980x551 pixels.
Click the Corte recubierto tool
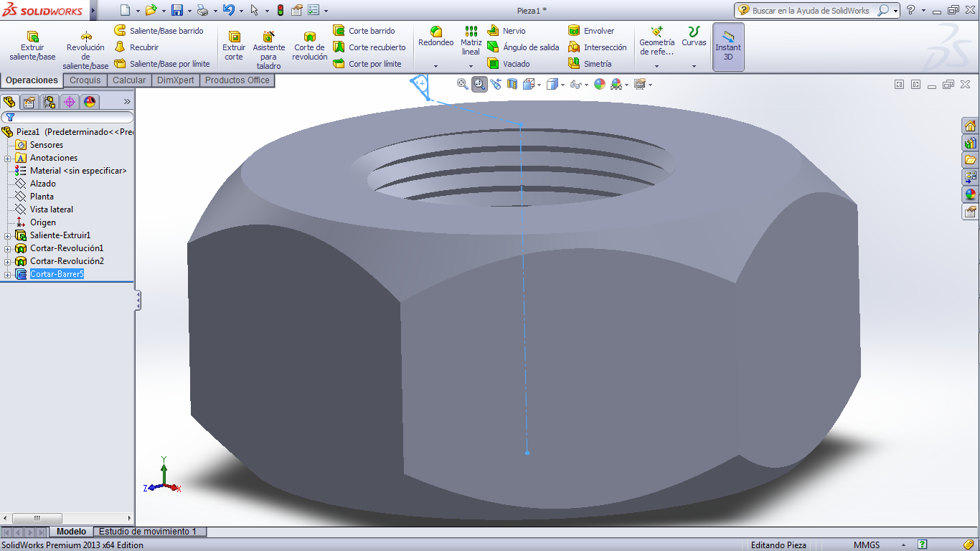[369, 47]
